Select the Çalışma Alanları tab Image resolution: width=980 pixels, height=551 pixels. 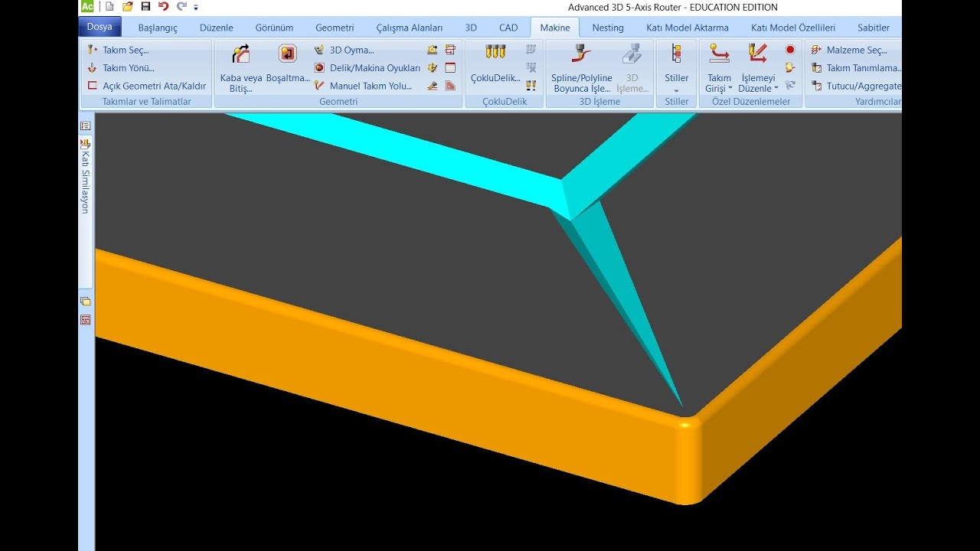(x=410, y=28)
